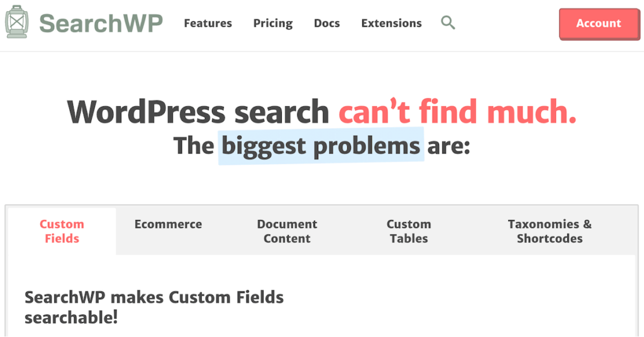This screenshot has height=337, width=644.
Task: Click the highlighted "biggest problems" text
Action: (x=321, y=146)
